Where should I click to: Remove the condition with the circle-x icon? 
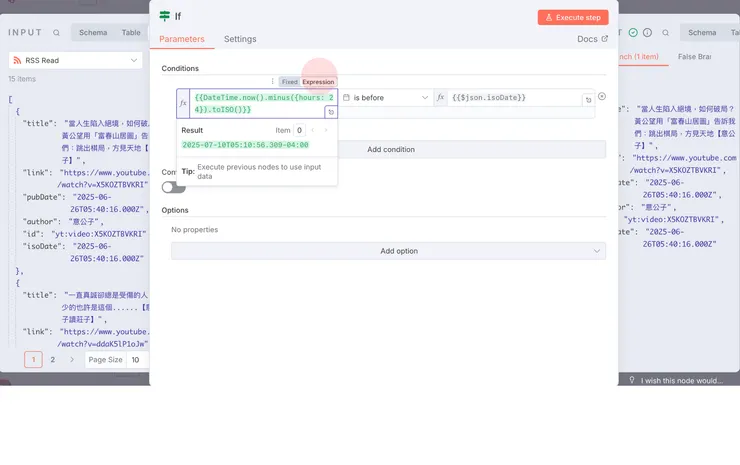[x=602, y=96]
